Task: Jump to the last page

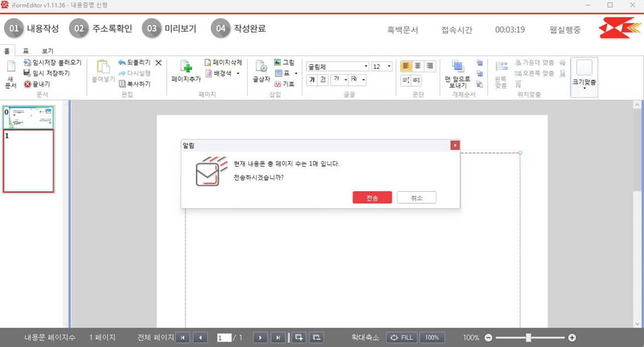Action: 278,338
